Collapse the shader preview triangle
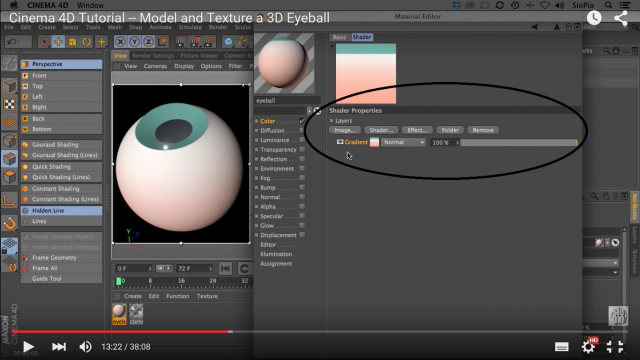The width and height of the screenshot is (640, 360). click(x=332, y=46)
